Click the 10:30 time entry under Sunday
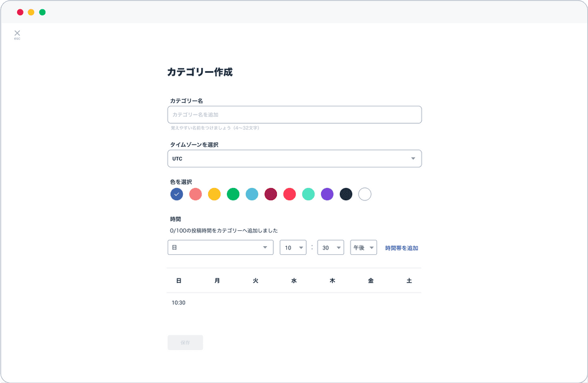588x383 pixels. coord(179,303)
